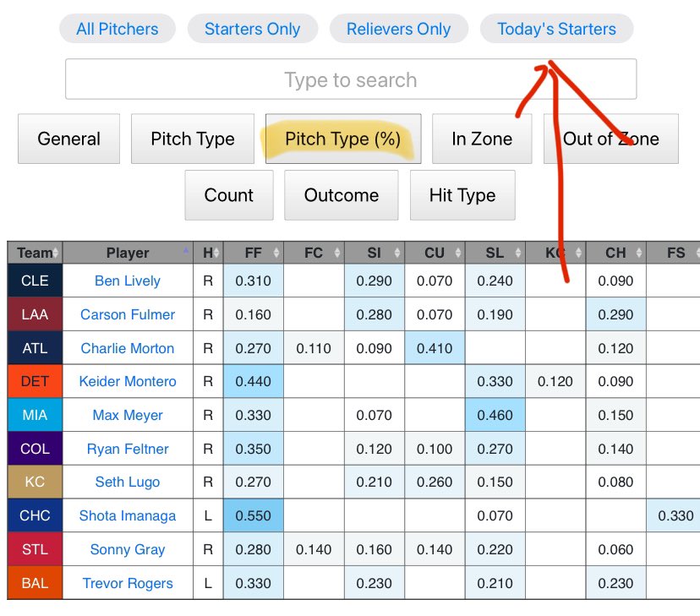Open Max Meyer player link
700x616 pixels.
[x=128, y=415]
